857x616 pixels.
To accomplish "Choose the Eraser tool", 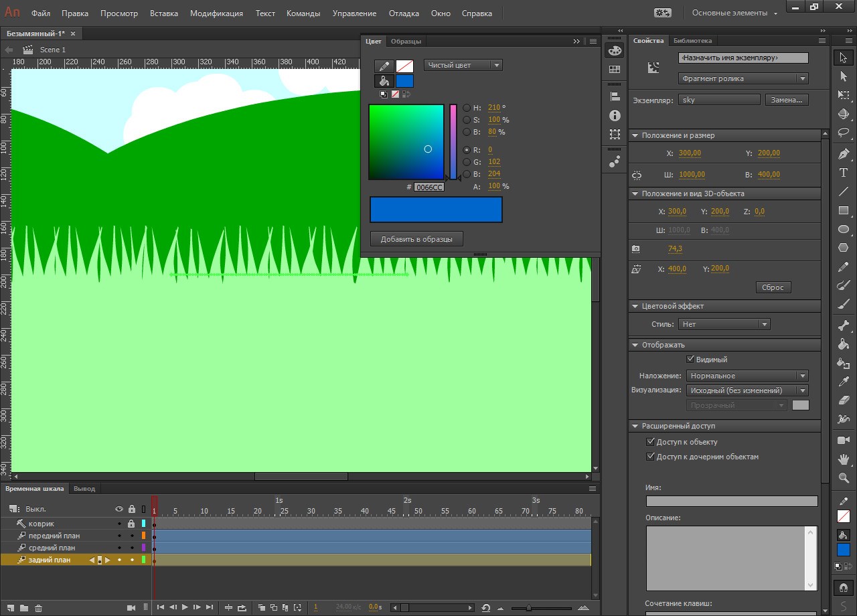I will tap(844, 400).
